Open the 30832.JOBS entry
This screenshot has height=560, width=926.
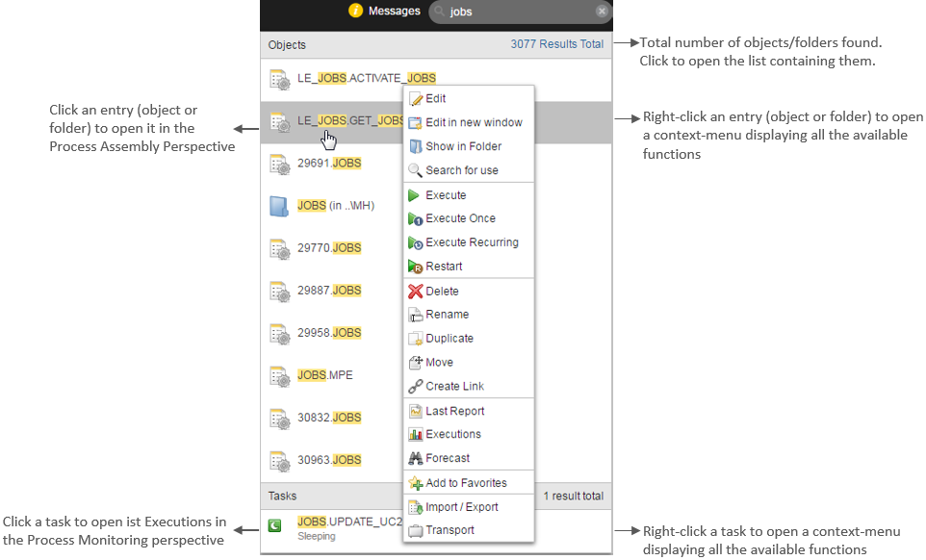pyautogui.click(x=329, y=418)
